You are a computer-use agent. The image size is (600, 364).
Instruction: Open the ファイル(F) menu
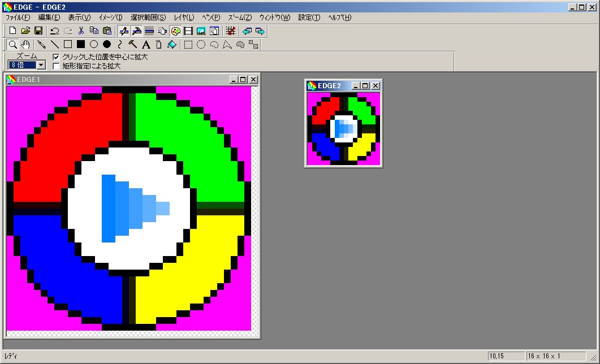[18, 18]
